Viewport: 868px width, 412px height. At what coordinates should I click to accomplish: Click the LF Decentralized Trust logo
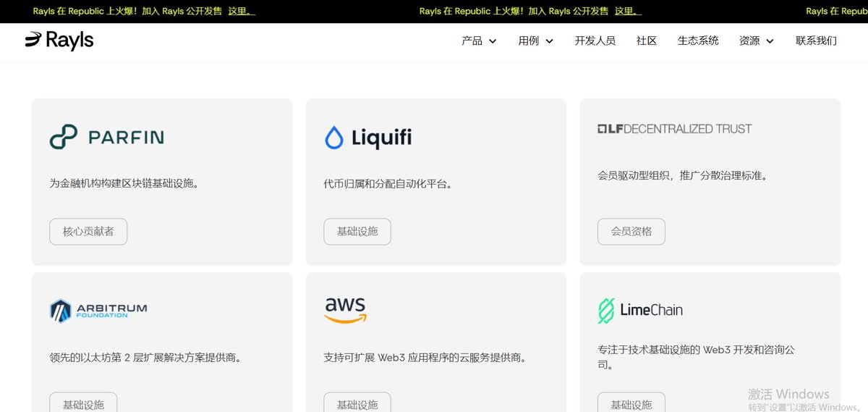pos(674,129)
